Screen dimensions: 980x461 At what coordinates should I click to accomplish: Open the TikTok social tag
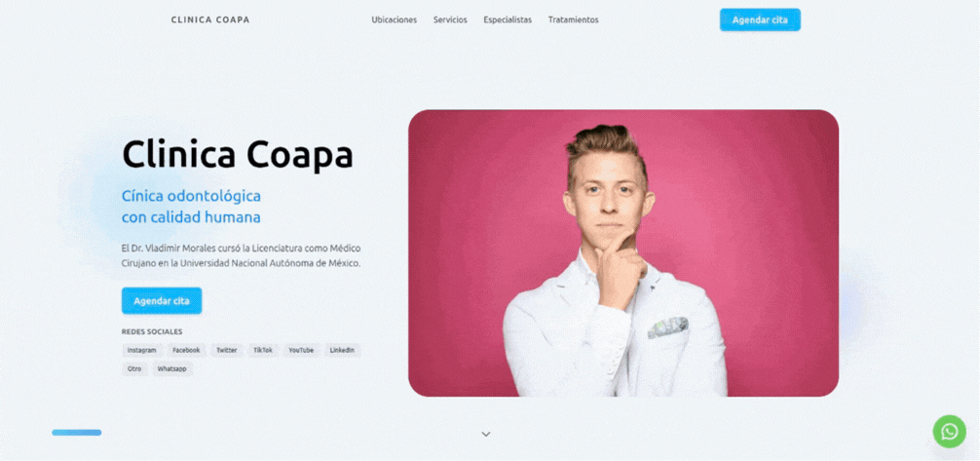coord(262,350)
